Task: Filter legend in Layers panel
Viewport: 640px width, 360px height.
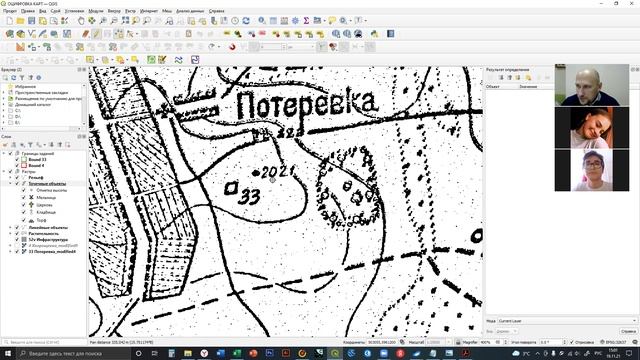Action: [30, 144]
